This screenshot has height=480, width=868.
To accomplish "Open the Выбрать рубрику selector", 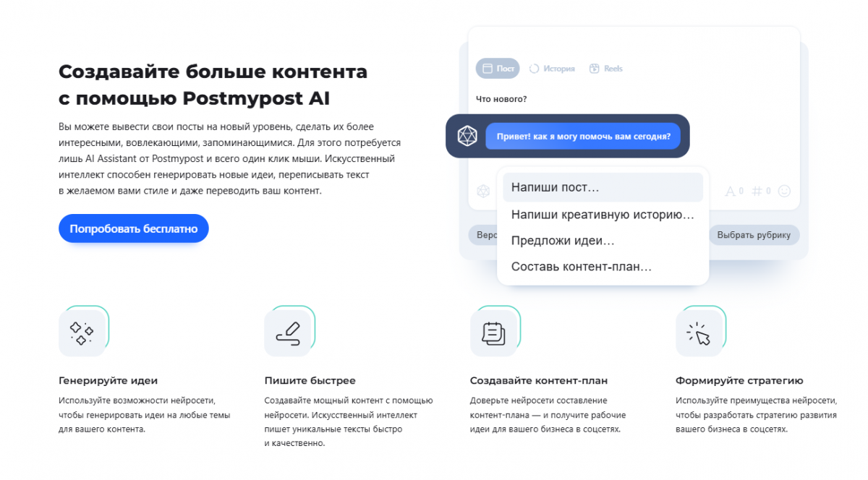I will tap(754, 235).
